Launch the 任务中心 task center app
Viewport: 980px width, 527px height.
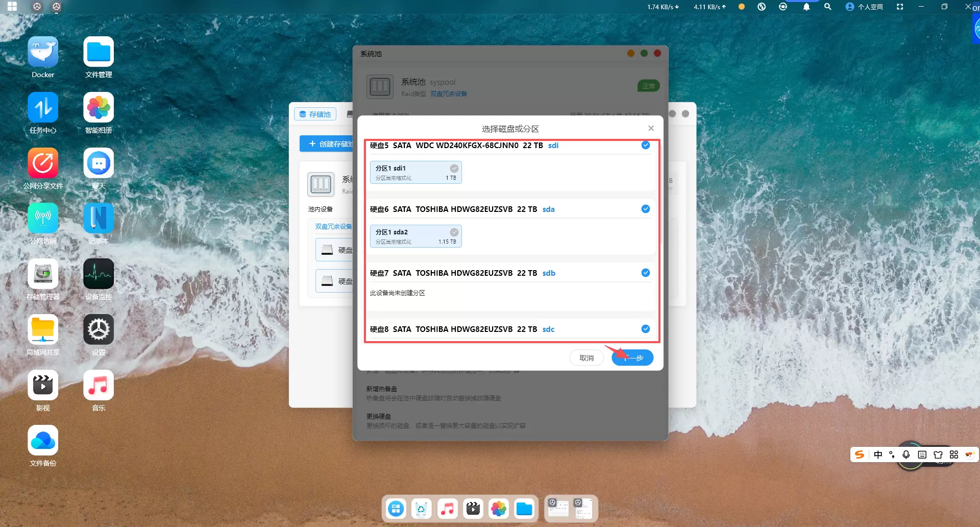(x=43, y=108)
